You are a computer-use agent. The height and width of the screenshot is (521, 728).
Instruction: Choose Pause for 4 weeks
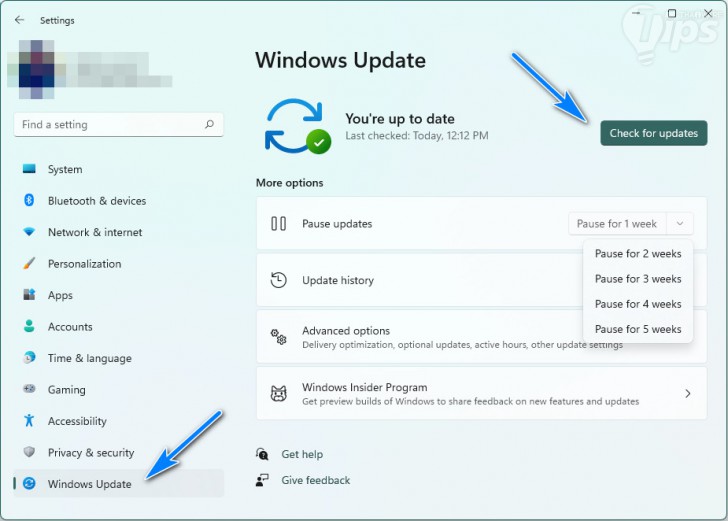(638, 304)
